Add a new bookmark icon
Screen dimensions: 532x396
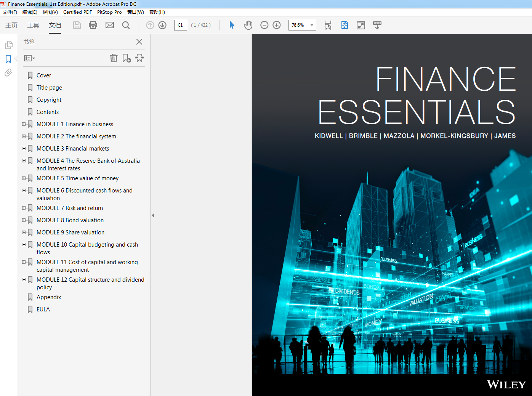click(x=127, y=58)
